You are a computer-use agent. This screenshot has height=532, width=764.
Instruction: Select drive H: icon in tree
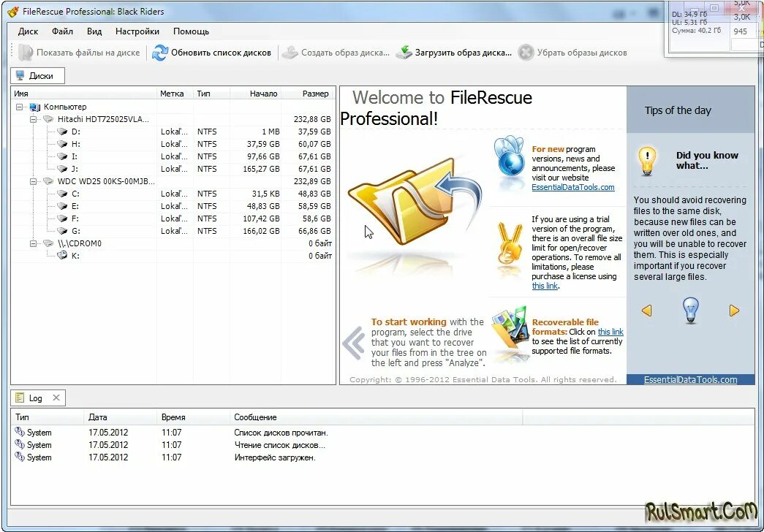(62, 144)
